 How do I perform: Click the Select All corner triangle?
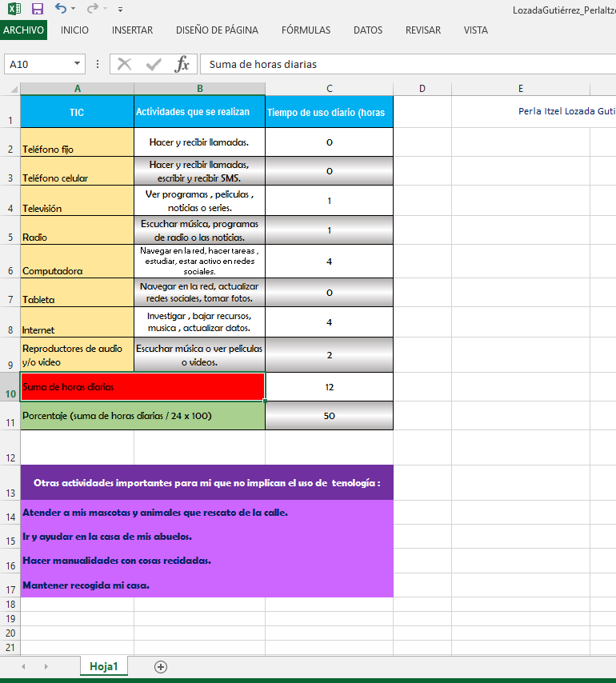click(13, 89)
